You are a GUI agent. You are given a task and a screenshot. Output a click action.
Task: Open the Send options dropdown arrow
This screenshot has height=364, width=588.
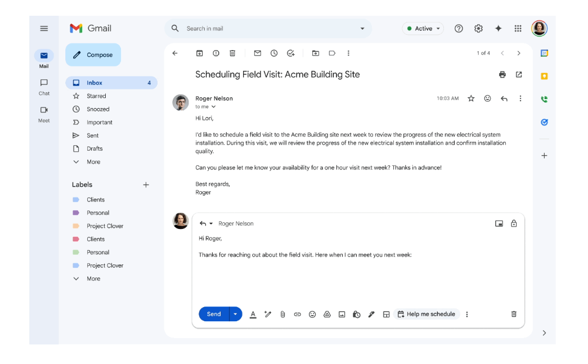235,314
